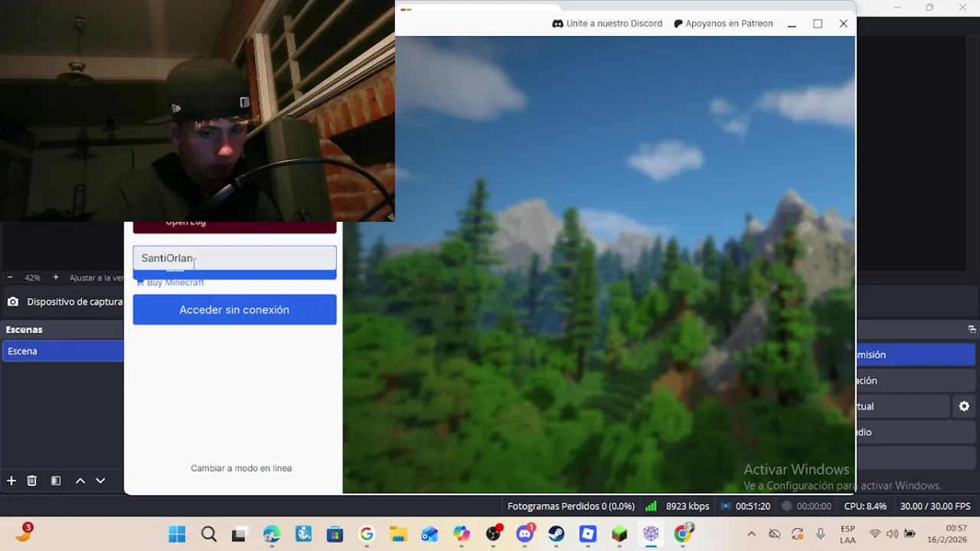Open Task View on the taskbar
This screenshot has height=551, width=980.
click(x=239, y=534)
